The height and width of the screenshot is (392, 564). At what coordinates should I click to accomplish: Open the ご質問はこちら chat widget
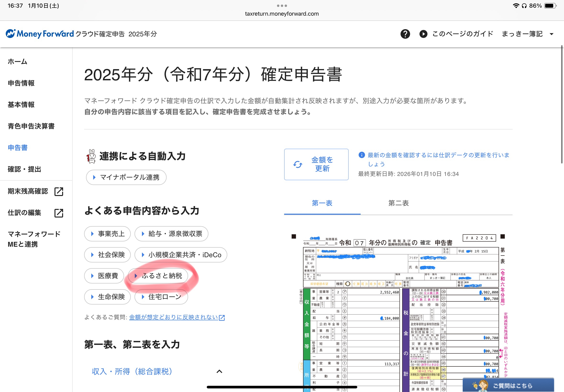click(508, 385)
